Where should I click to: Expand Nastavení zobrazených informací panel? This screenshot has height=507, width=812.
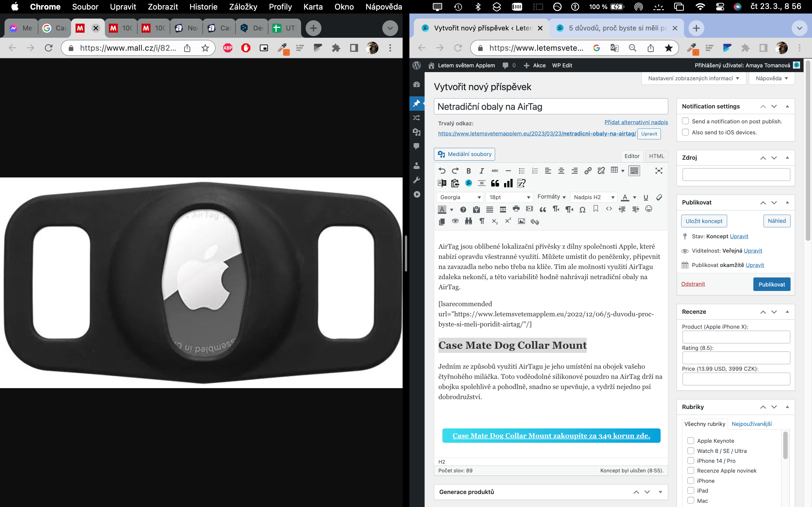point(693,79)
